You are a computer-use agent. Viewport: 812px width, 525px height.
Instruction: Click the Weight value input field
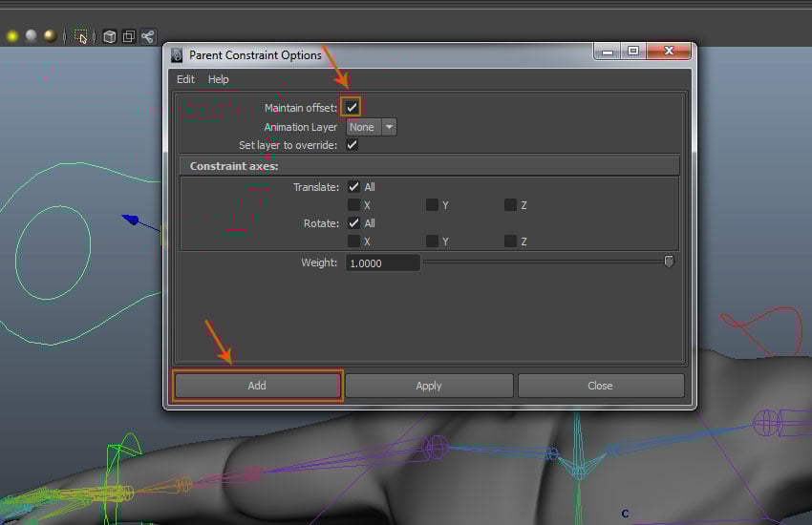coord(383,262)
